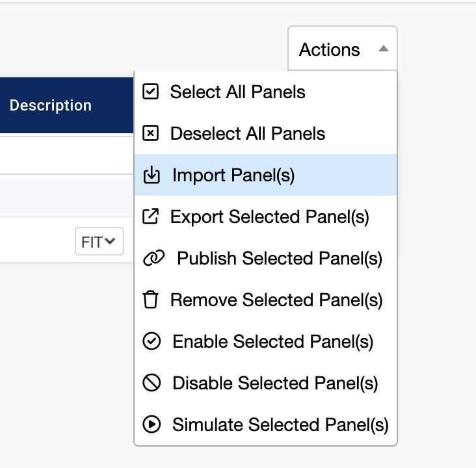476x468 pixels.
Task: Click the Description column header
Action: pos(51,105)
